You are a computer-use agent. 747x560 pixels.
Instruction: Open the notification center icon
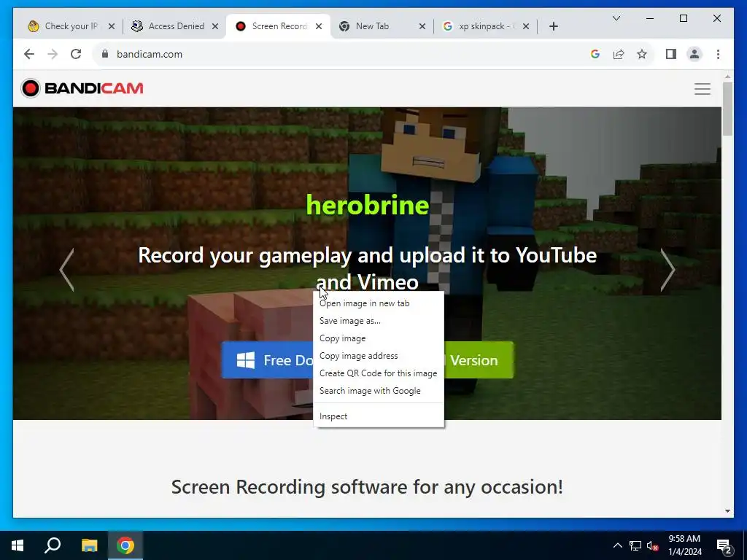click(724, 545)
